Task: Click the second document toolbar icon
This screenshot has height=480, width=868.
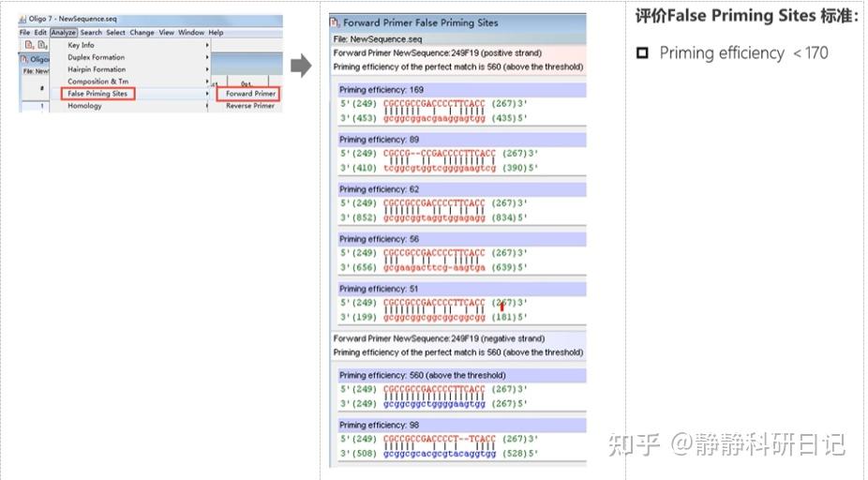Action: [42, 45]
